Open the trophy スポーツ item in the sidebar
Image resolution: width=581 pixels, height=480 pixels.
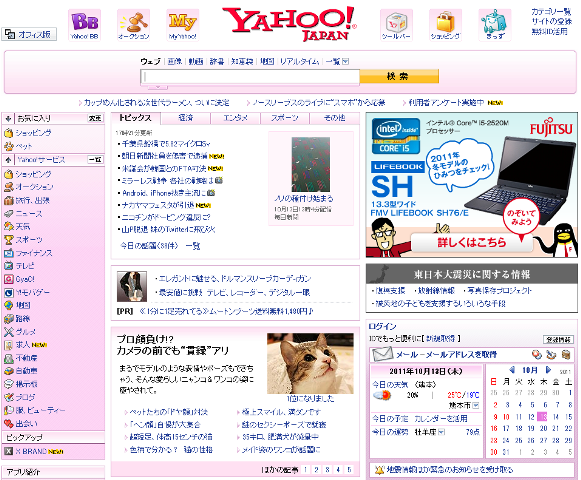tap(29, 240)
